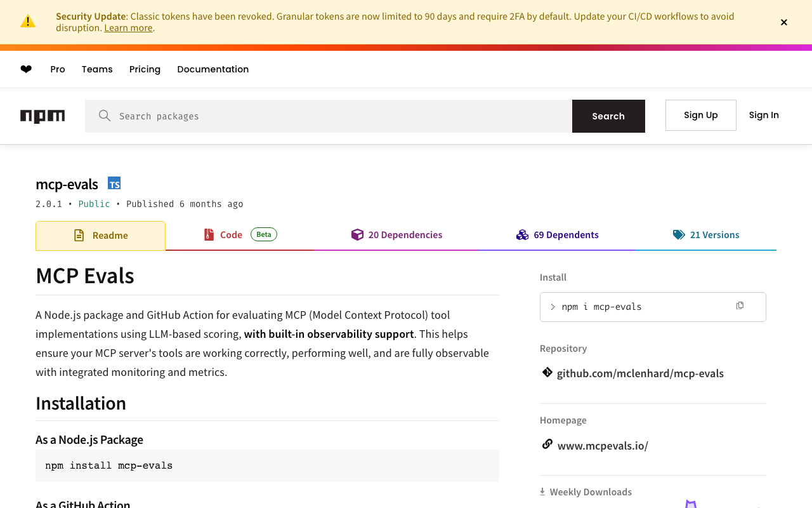Dismiss the security update banner
The image size is (812, 508).
[x=784, y=22]
